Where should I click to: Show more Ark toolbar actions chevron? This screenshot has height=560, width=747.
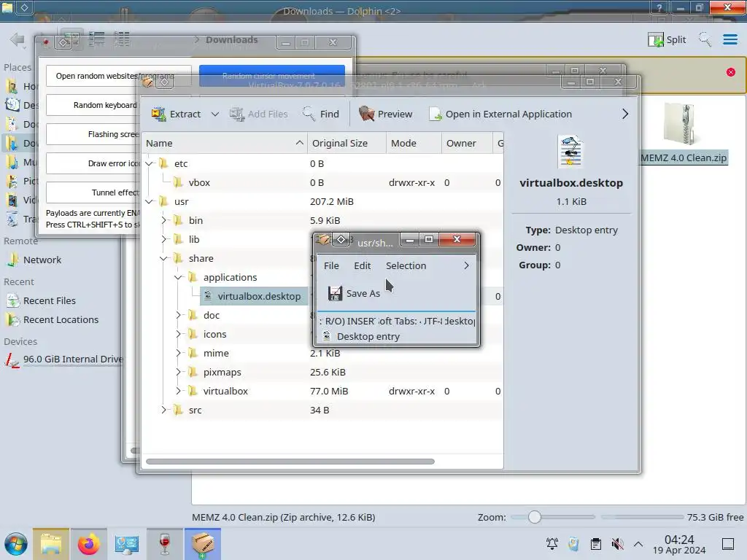(625, 114)
